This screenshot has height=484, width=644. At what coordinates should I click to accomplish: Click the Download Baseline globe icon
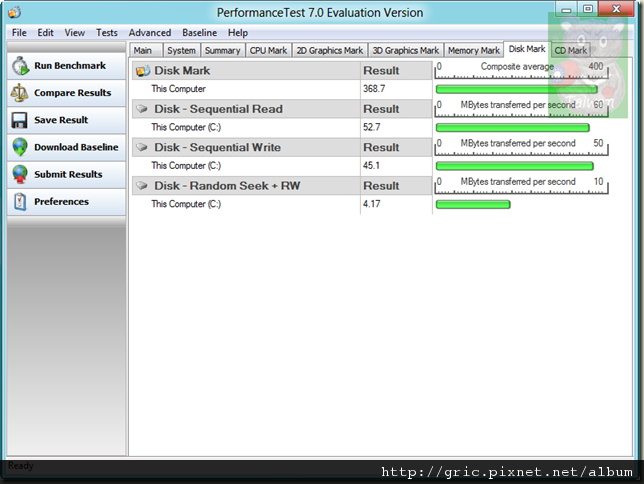(x=20, y=147)
